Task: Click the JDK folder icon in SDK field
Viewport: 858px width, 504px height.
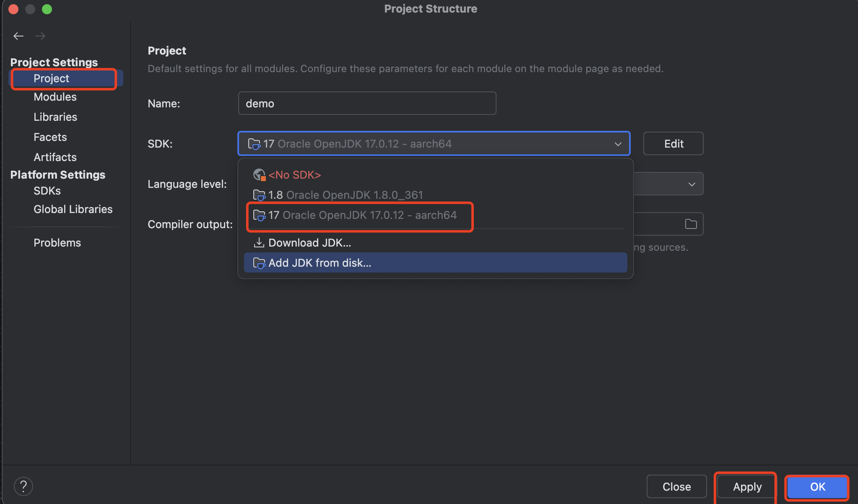Action: tap(254, 144)
